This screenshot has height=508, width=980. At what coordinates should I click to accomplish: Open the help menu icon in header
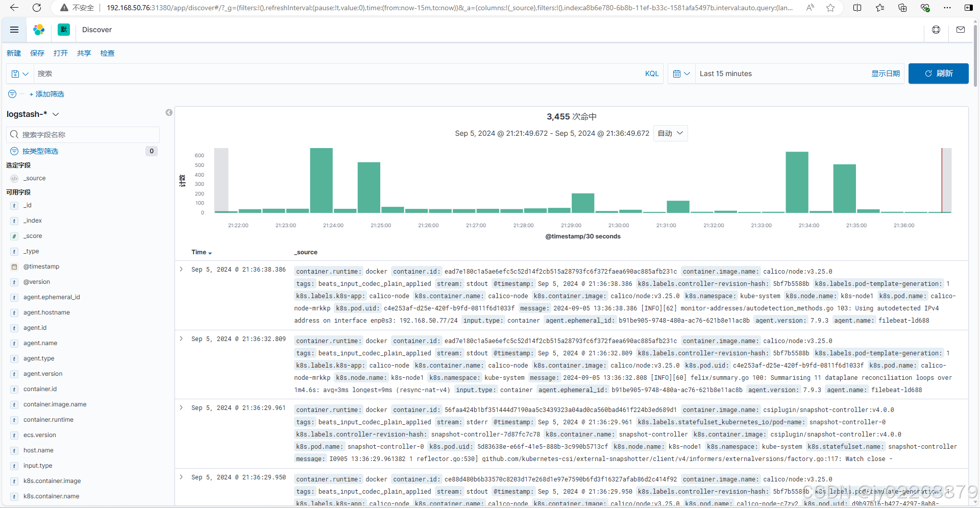[936, 30]
